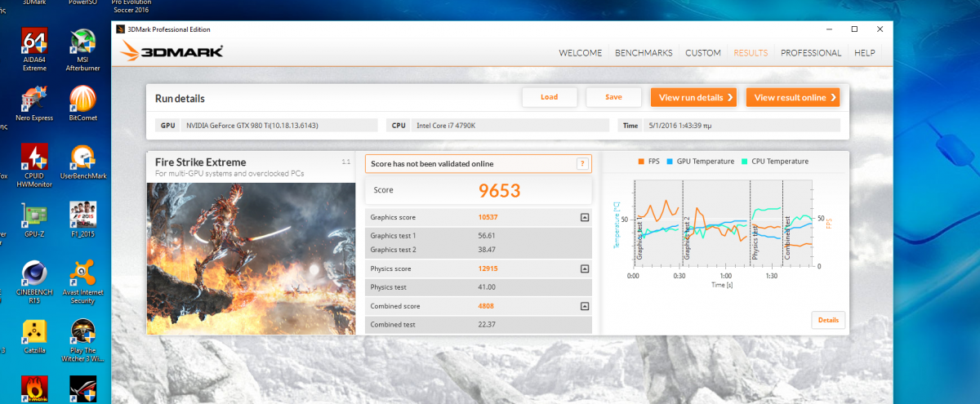Click Combined test value 22.37
The height and width of the screenshot is (404, 980).
[488, 325]
